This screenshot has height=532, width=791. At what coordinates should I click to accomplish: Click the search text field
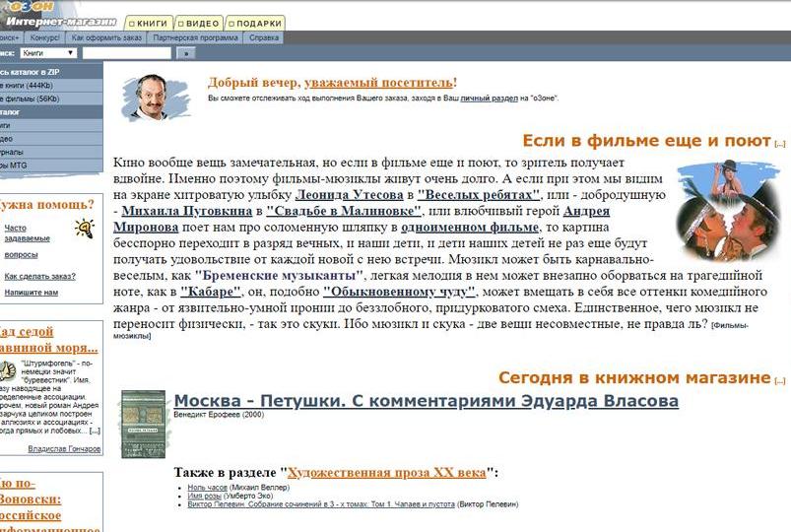[127, 53]
